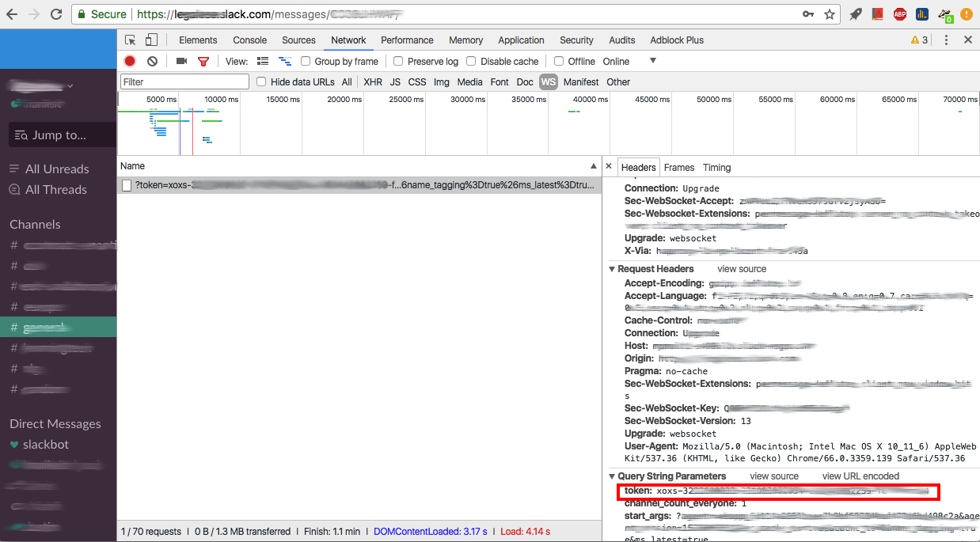Clear the network log
The image size is (980, 542).
152,61
